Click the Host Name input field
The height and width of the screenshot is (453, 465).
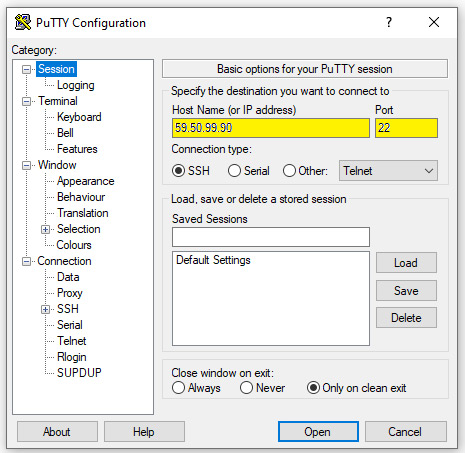[x=271, y=128]
